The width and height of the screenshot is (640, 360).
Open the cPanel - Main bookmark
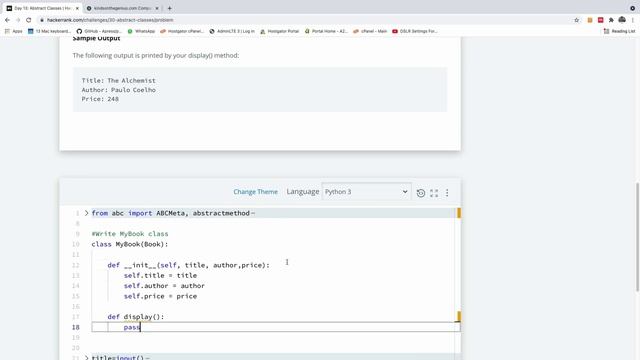click(370, 31)
